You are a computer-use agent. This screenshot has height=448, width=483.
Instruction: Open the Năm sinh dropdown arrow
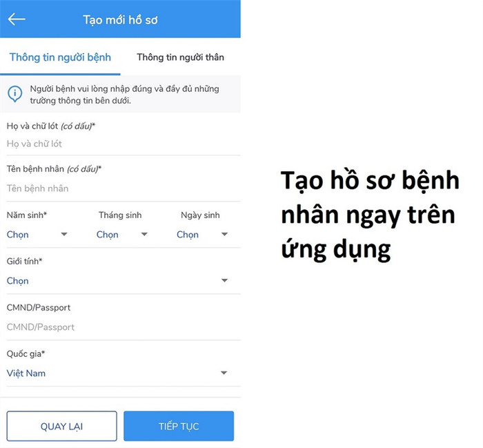pos(64,234)
